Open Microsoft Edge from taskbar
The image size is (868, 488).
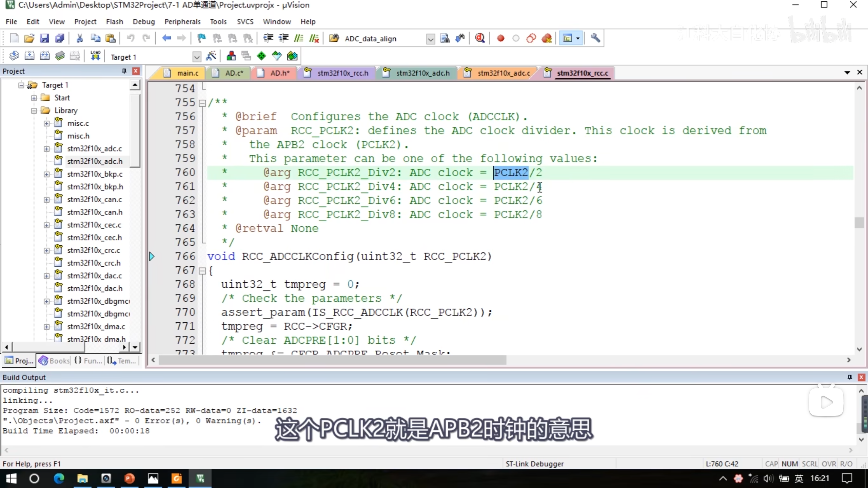pyautogui.click(x=59, y=479)
